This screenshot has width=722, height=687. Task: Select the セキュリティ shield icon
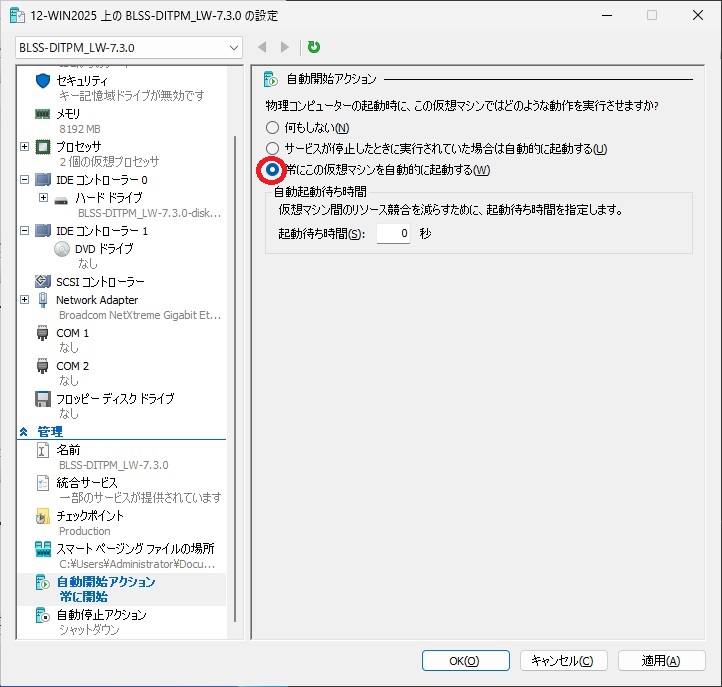click(x=43, y=81)
